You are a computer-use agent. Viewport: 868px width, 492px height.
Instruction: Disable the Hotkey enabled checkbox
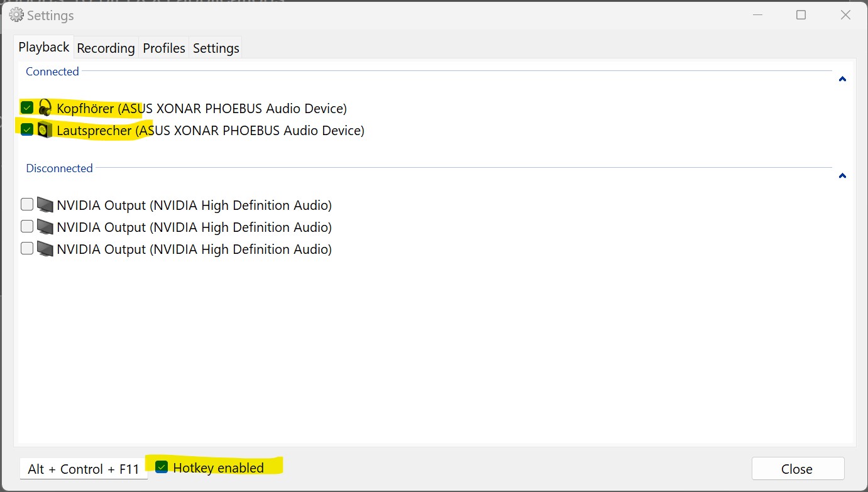tap(162, 467)
